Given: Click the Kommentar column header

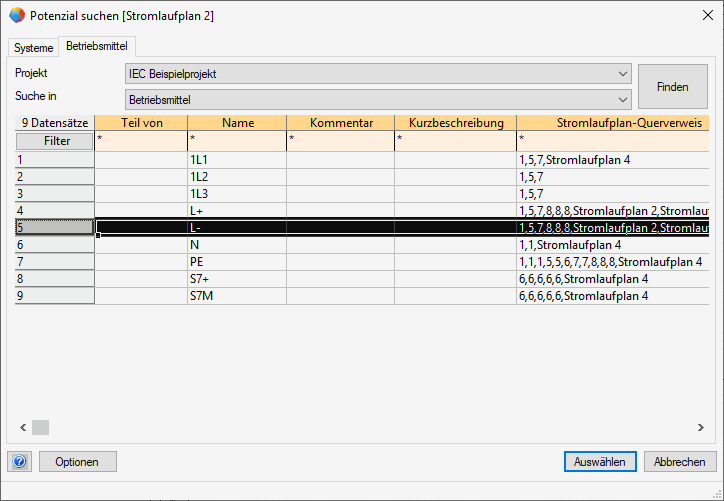Looking at the screenshot, I should [x=340, y=123].
